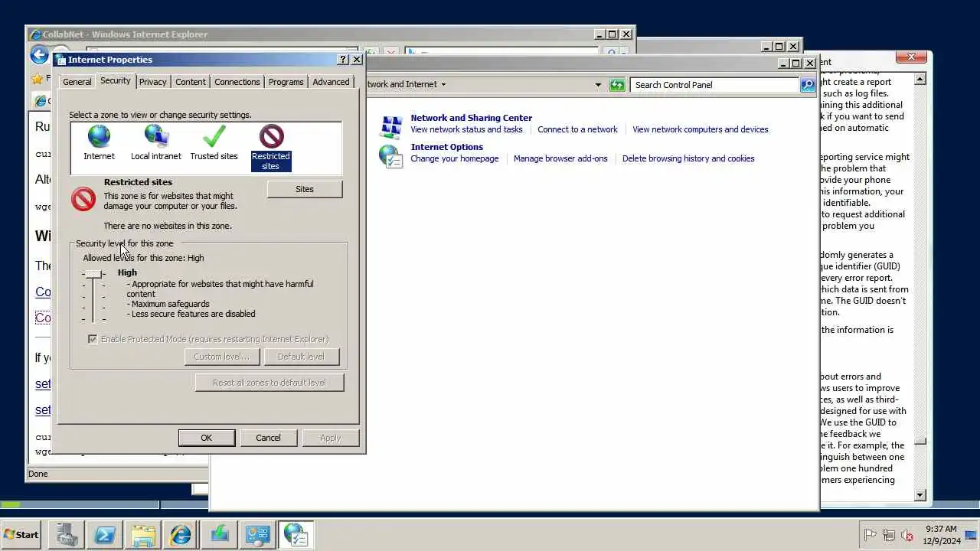The width and height of the screenshot is (980, 551).
Task: Click OK in Internet Properties
Action: (x=207, y=438)
